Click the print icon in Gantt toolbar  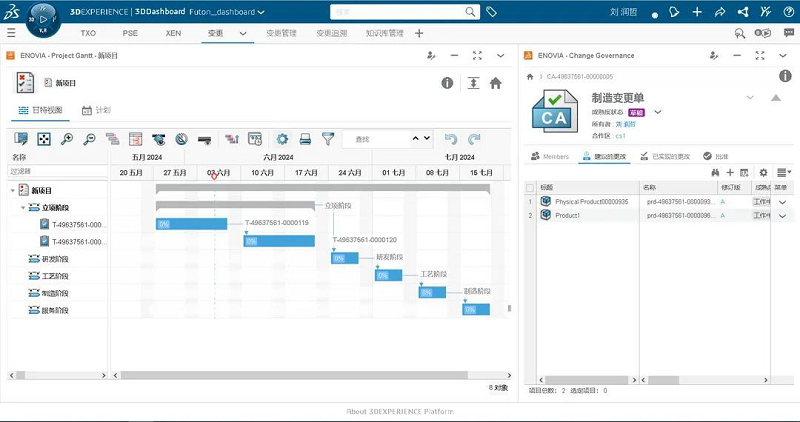(x=306, y=139)
